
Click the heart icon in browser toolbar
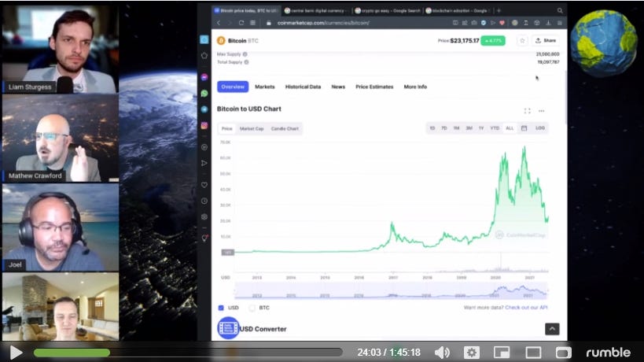(x=502, y=23)
